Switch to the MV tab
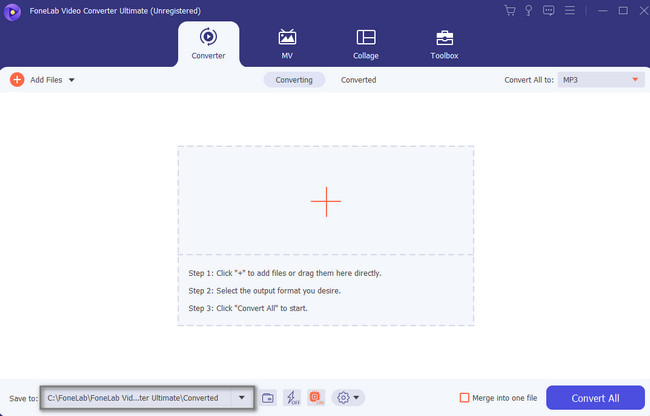650x416 pixels. point(287,44)
